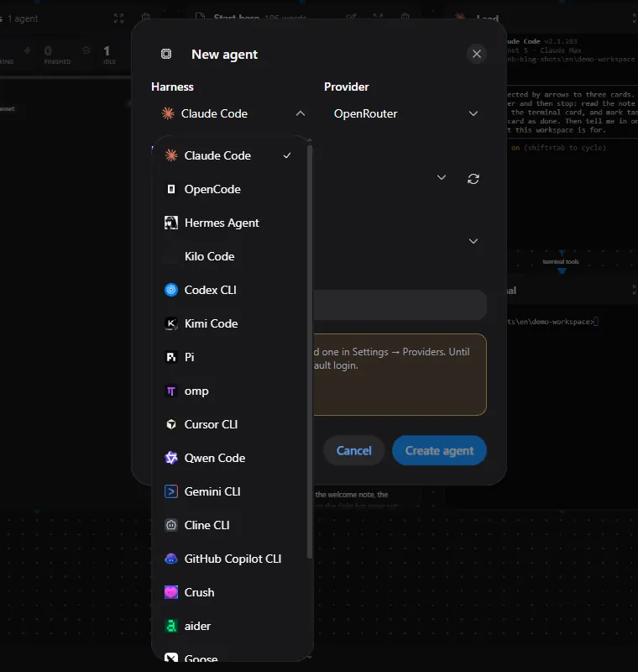Viewport: 638px width, 672px height.
Task: Click the empty input field above warning
Action: pos(400,305)
